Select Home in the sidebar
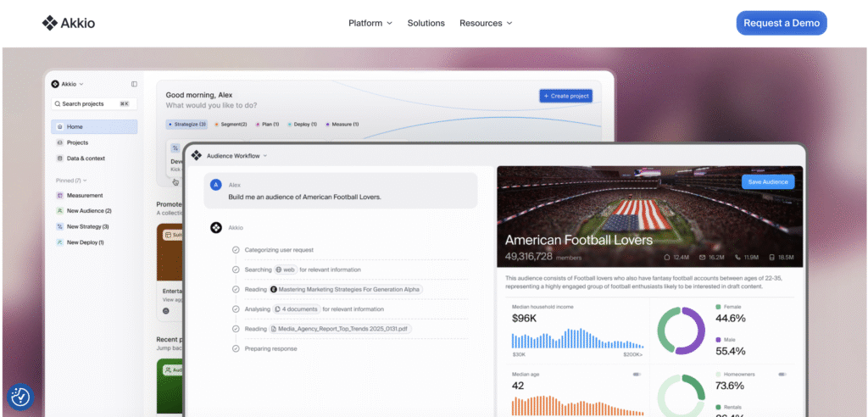The image size is (868, 417). 94,127
